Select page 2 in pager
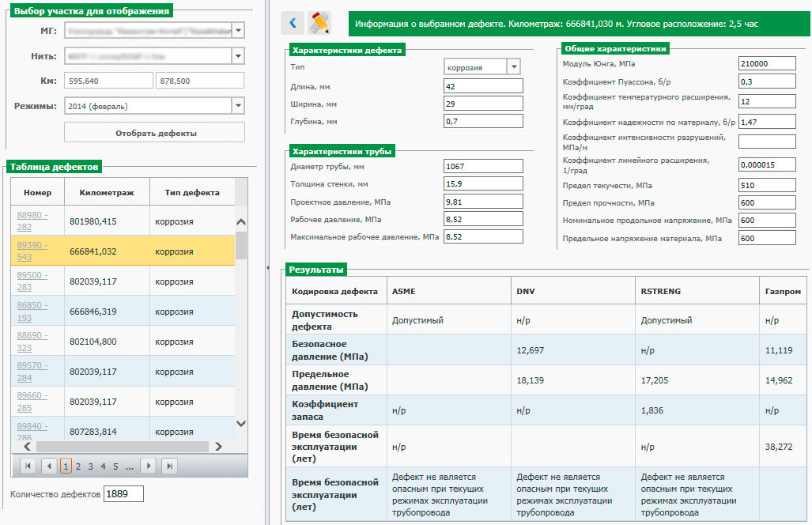The image size is (812, 525). coord(78,466)
